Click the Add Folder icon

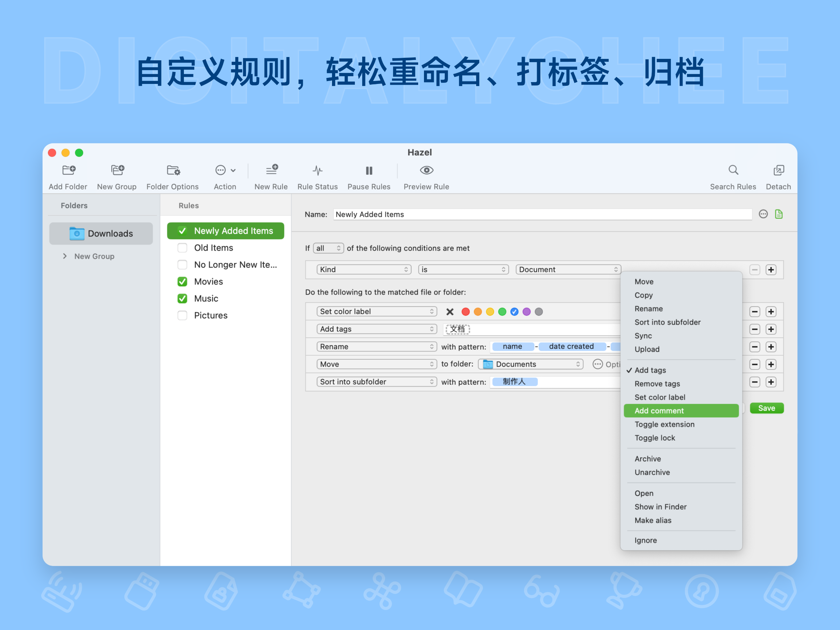68,170
